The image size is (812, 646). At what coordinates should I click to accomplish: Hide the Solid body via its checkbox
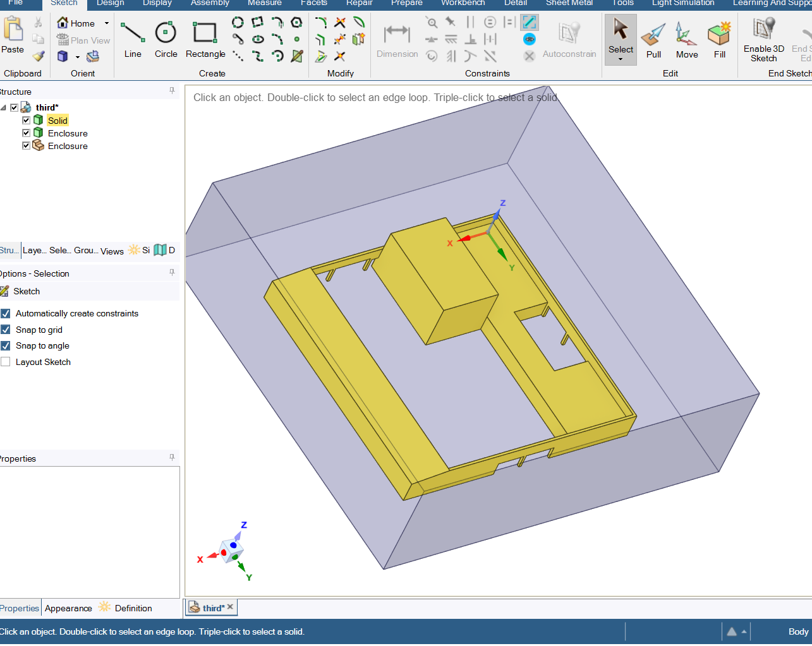point(26,120)
